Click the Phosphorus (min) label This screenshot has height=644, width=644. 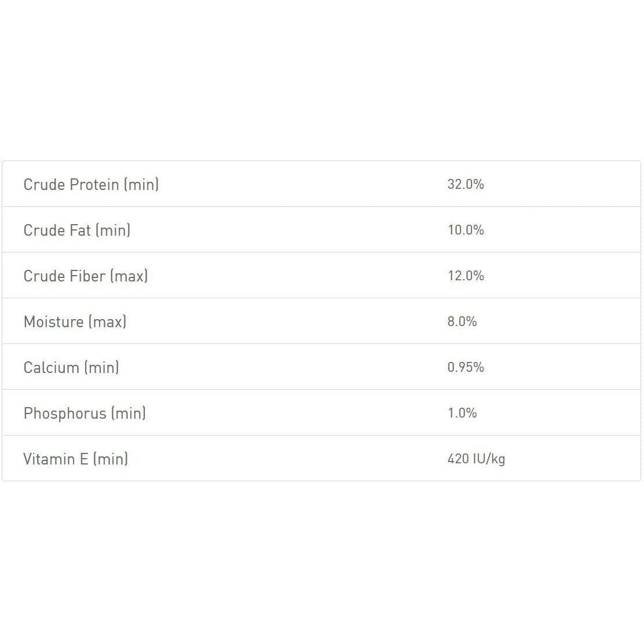pyautogui.click(x=85, y=413)
